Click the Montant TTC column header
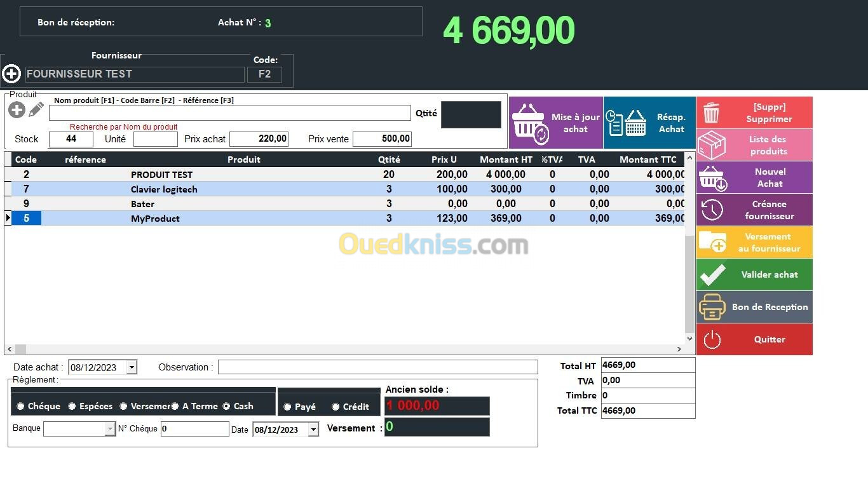This screenshot has width=868, height=488. coord(648,159)
